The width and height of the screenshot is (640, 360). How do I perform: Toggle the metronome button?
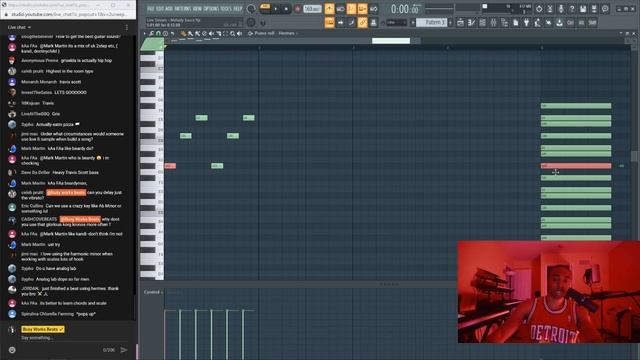[x=330, y=9]
